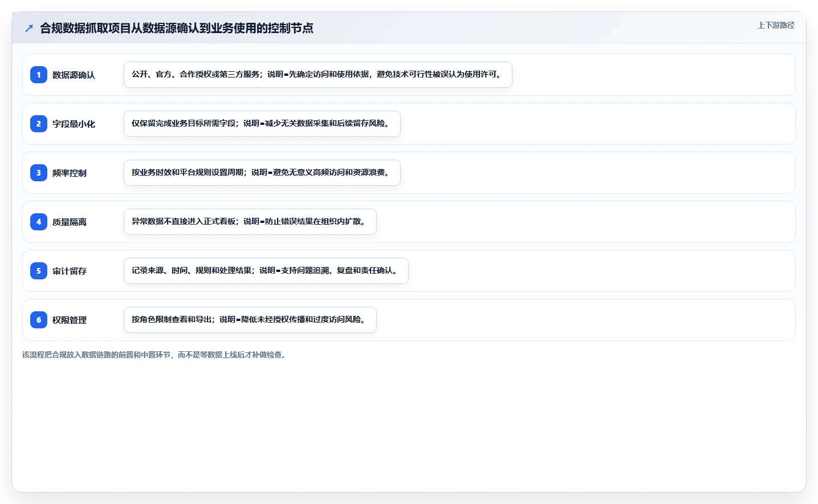This screenshot has width=818, height=504.
Task: Click step badge 4 for 质量隔离
Action: pyautogui.click(x=39, y=222)
